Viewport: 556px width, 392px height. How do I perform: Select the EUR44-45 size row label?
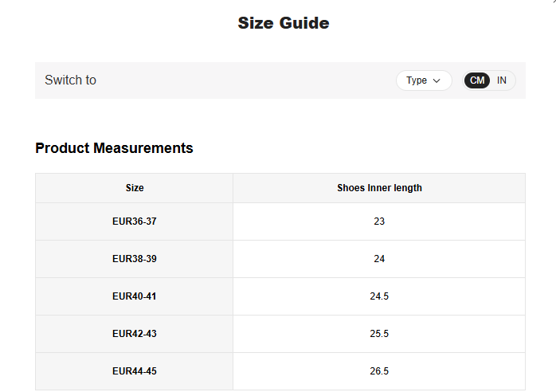pyautogui.click(x=135, y=371)
